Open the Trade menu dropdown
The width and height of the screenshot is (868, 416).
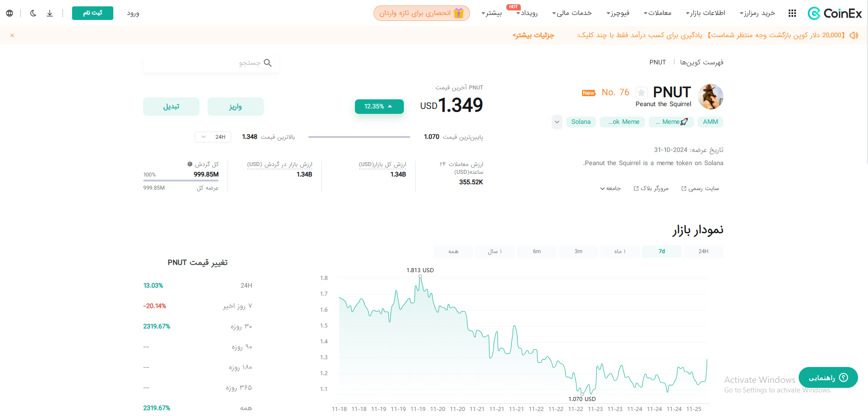point(658,13)
